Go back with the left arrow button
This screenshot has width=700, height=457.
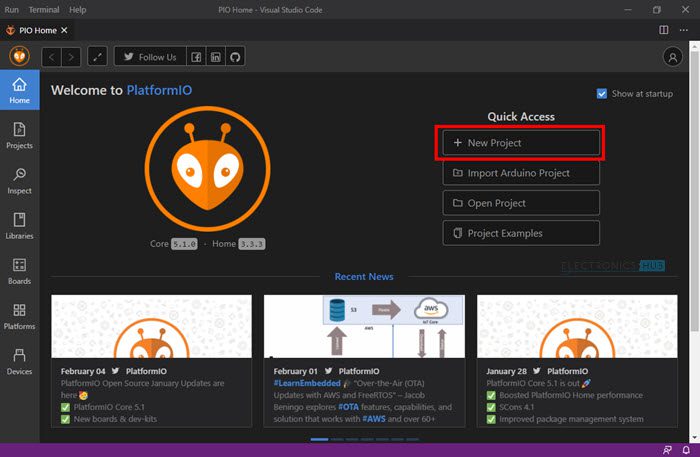point(51,57)
